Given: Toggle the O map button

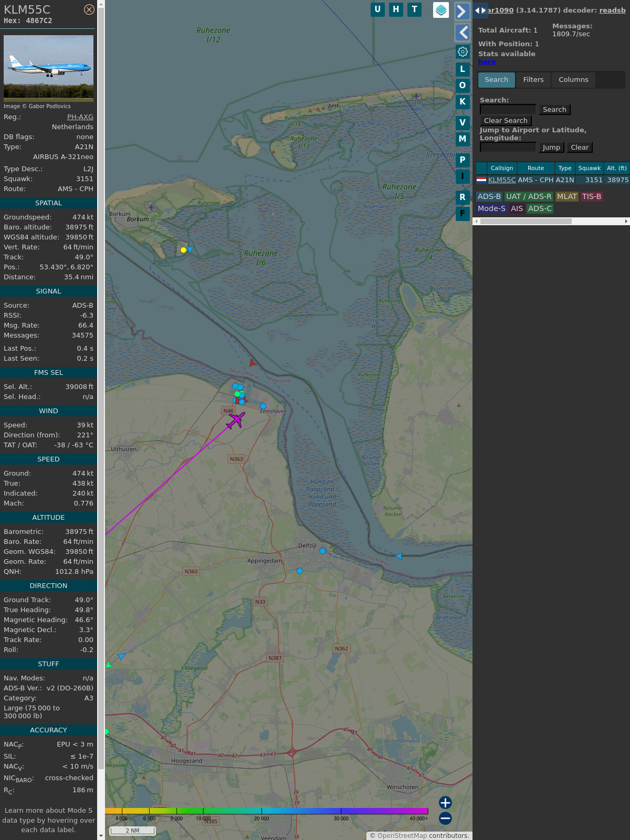Looking at the screenshot, I should pyautogui.click(x=463, y=86).
